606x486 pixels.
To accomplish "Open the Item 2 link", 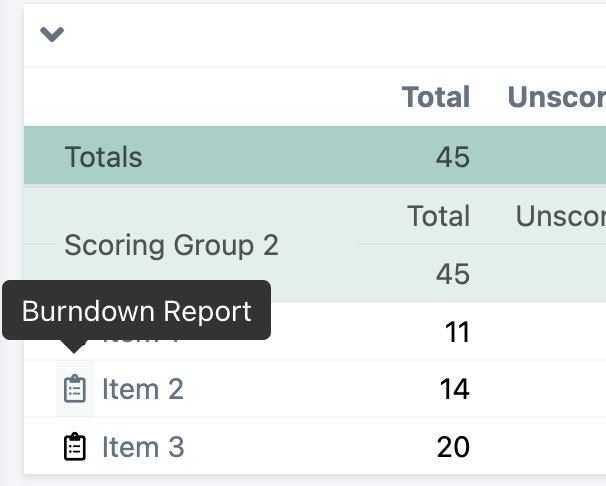I will pos(143,389).
